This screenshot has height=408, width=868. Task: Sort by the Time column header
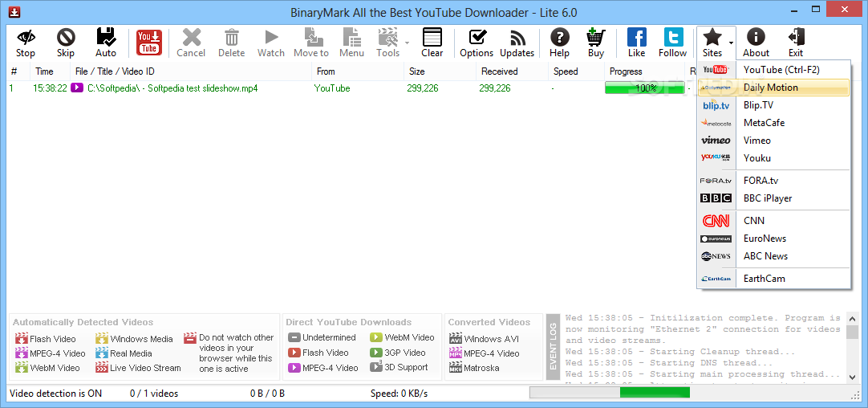[50, 71]
